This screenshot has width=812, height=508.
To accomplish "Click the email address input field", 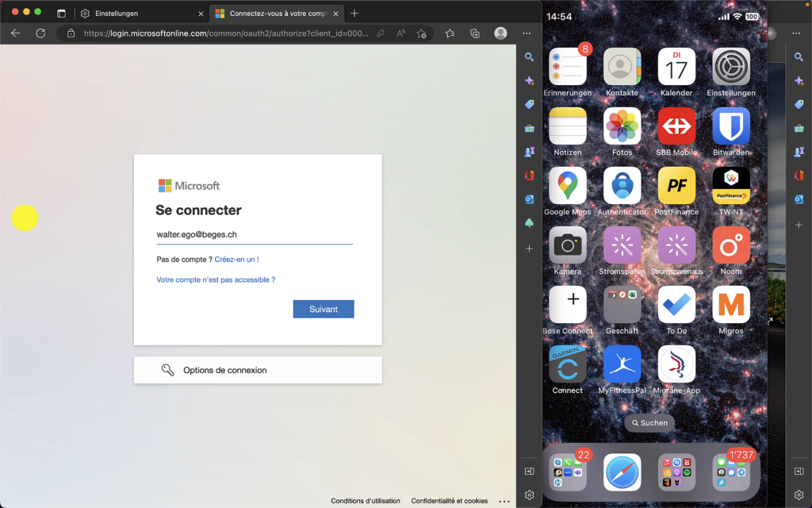I will pos(254,235).
